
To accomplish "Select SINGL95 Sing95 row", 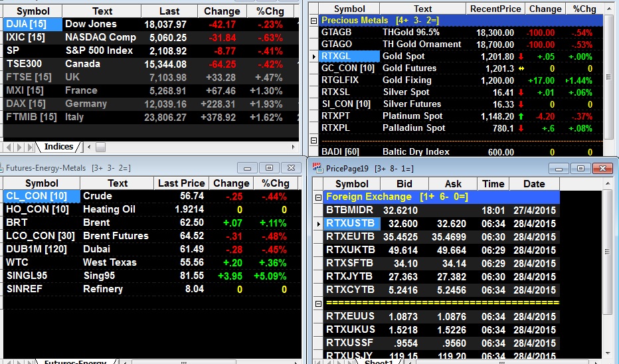I will point(152,276).
